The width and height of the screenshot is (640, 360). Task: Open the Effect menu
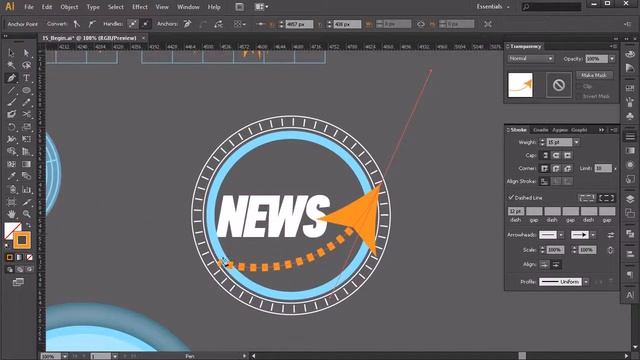(x=140, y=7)
